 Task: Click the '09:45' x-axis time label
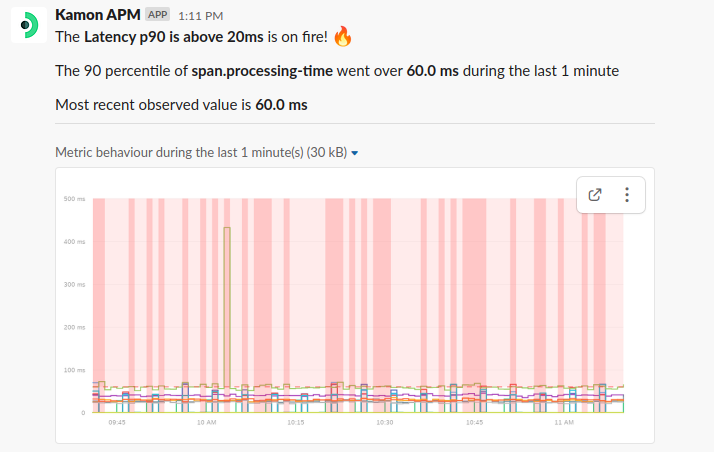coord(117,423)
